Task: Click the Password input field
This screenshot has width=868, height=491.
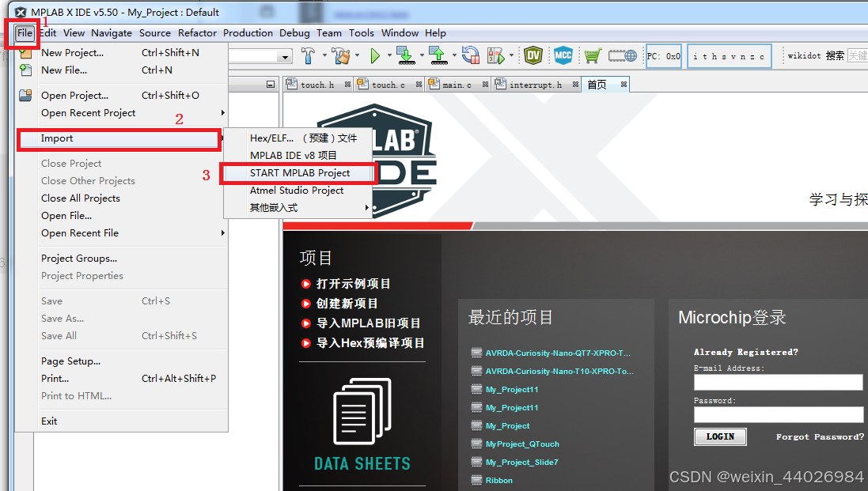Action: point(779,414)
